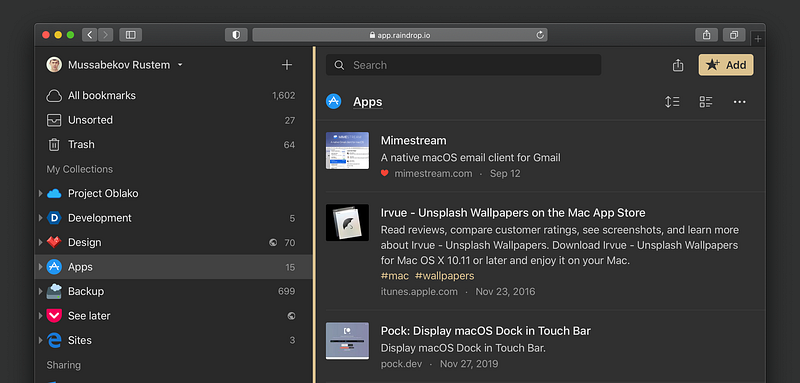Expand the See later collection
800x383 pixels.
click(40, 316)
